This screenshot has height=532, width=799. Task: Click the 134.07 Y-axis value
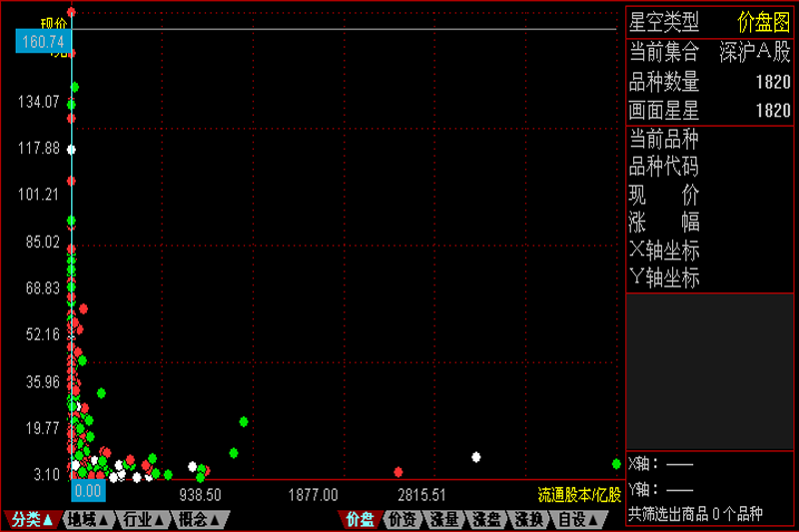[x=39, y=102]
